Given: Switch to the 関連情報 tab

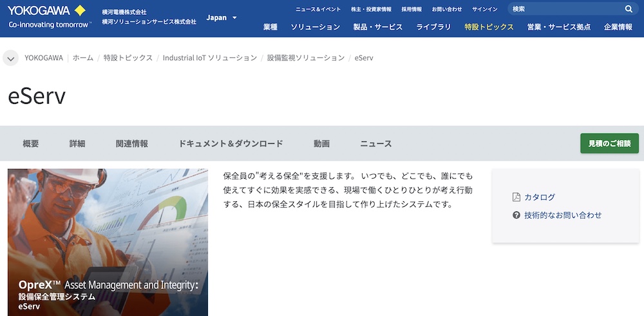Looking at the screenshot, I should 132,144.
